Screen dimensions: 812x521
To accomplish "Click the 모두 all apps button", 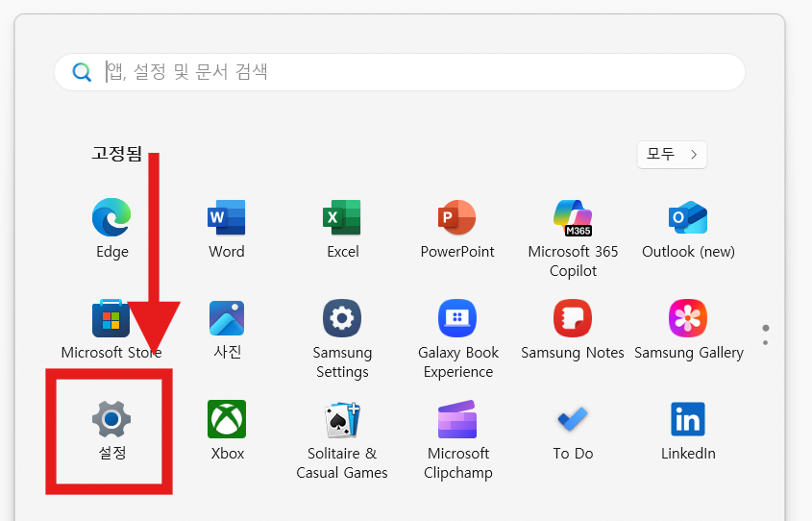I will [x=672, y=155].
